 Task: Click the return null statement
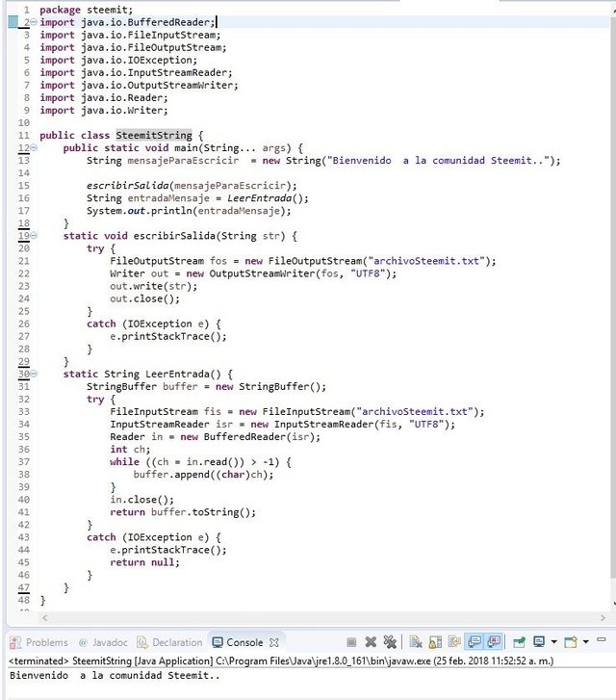coord(144,562)
